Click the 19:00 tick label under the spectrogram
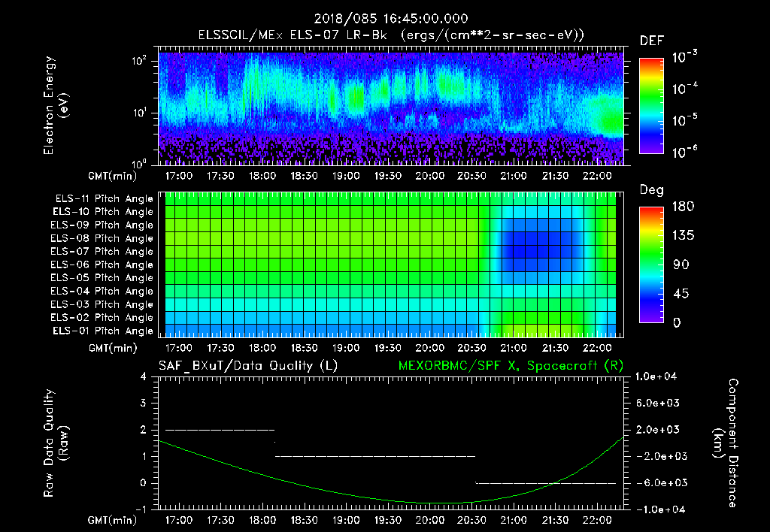770x532 pixels. [346, 176]
